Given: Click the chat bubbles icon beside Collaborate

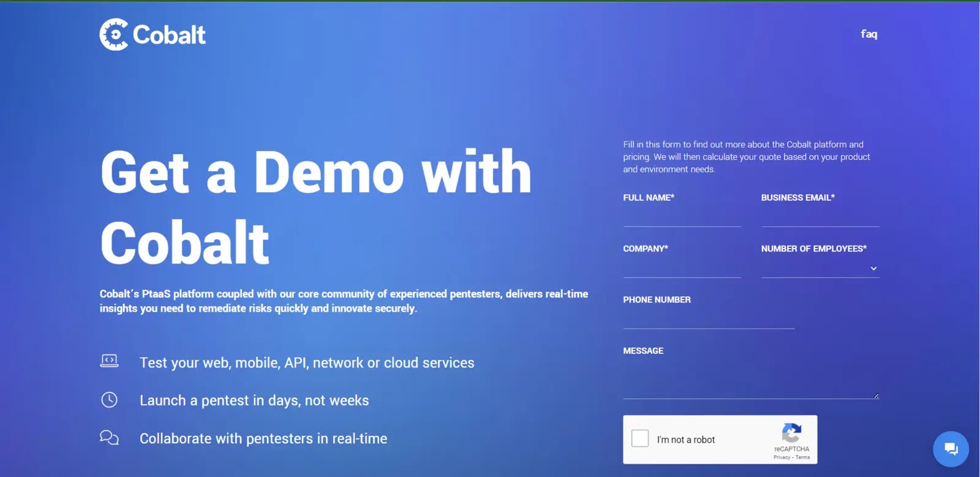Looking at the screenshot, I should [x=109, y=438].
